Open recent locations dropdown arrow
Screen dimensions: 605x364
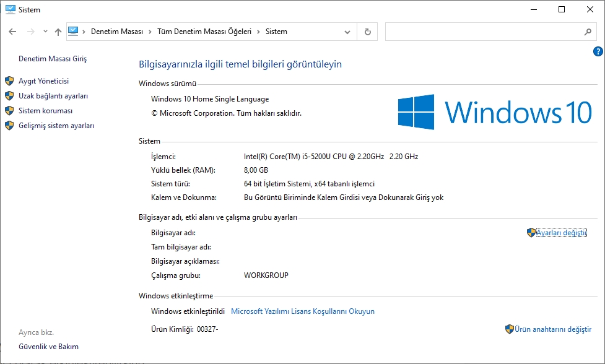pyautogui.click(x=45, y=32)
